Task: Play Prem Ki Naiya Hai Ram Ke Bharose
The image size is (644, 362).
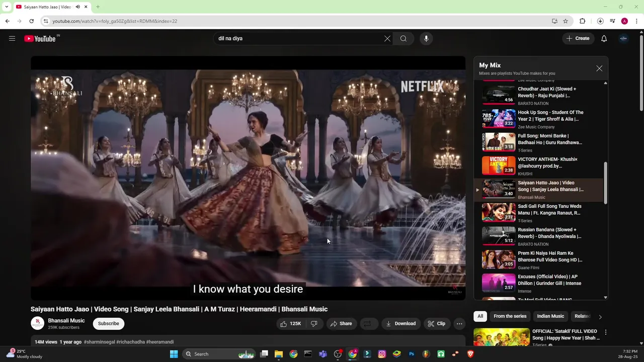Action: tap(539, 260)
